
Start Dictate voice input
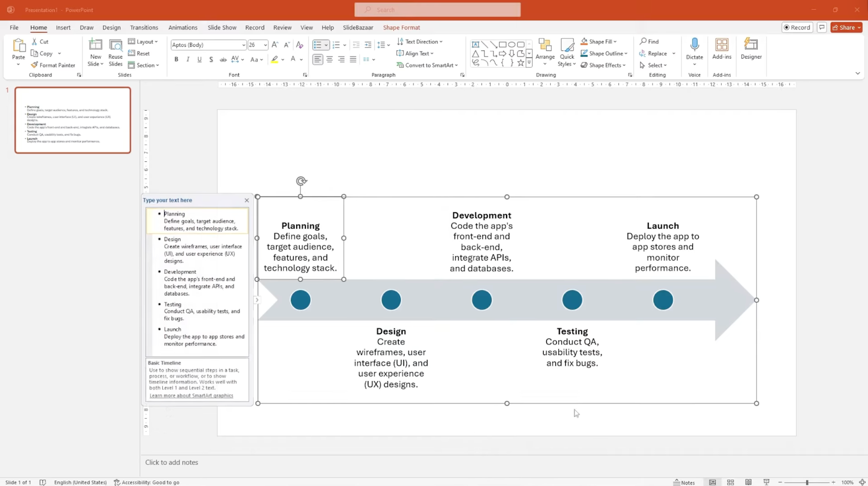694,45
